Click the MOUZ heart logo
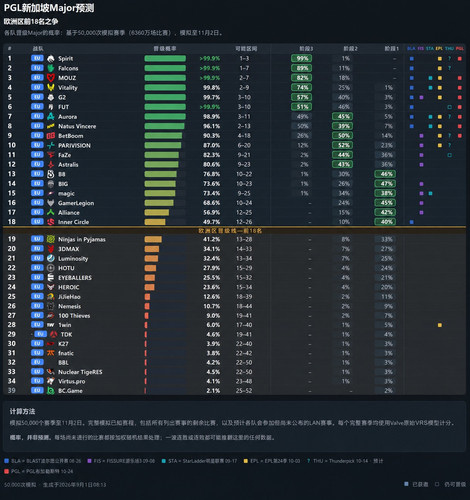Screen dimensions: 470x500 (x=51, y=78)
